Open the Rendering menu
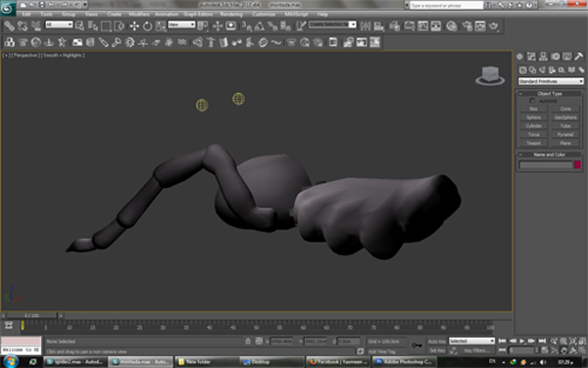This screenshot has width=588, height=368. [x=231, y=15]
